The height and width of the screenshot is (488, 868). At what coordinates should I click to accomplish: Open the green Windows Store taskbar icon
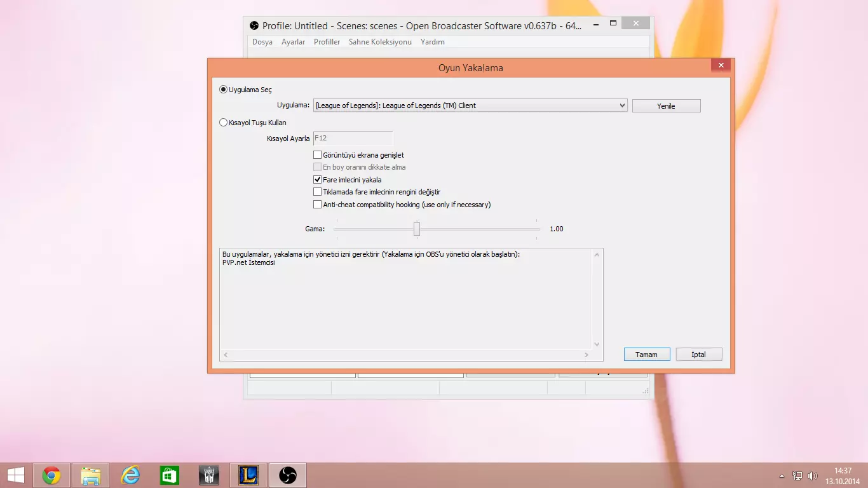pyautogui.click(x=170, y=475)
